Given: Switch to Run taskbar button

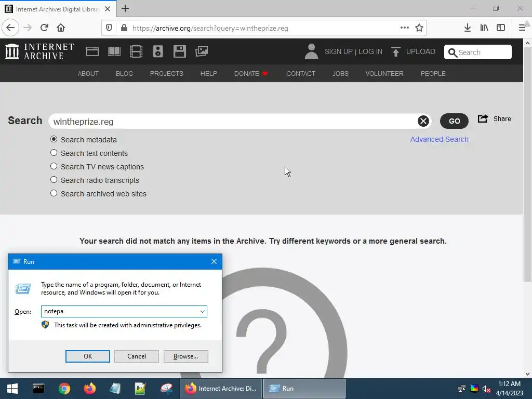Looking at the screenshot, I should click(304, 389).
